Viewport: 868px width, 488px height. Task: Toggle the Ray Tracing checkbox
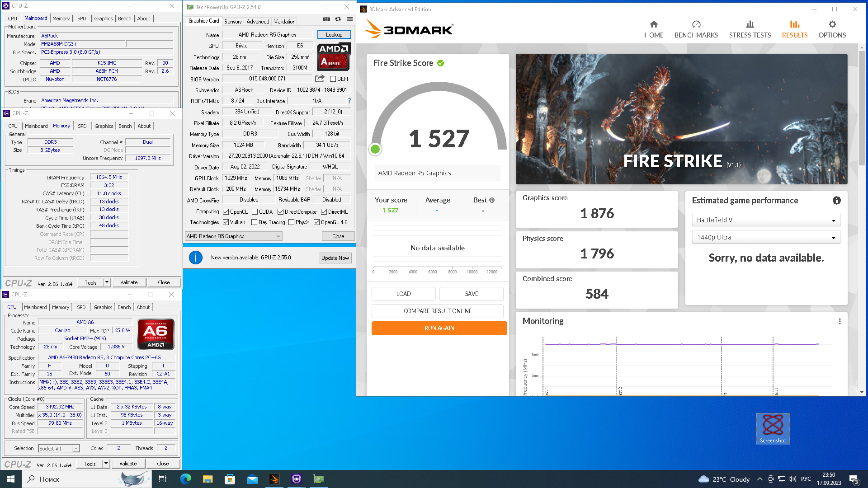[x=254, y=222]
